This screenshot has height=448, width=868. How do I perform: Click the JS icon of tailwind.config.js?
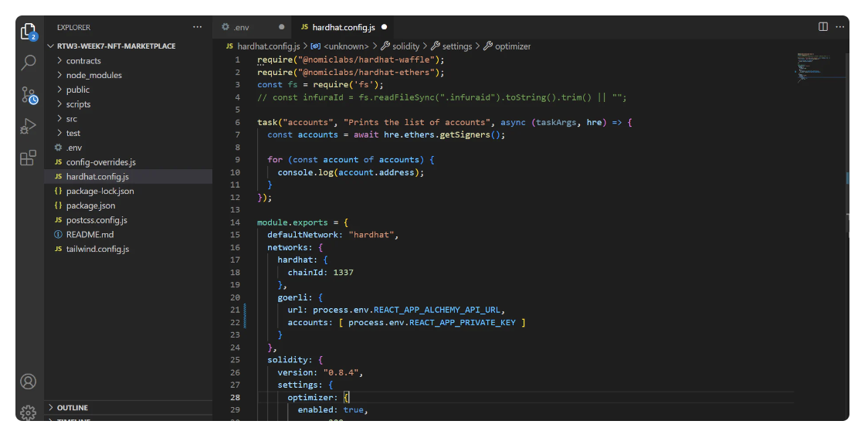[58, 249]
